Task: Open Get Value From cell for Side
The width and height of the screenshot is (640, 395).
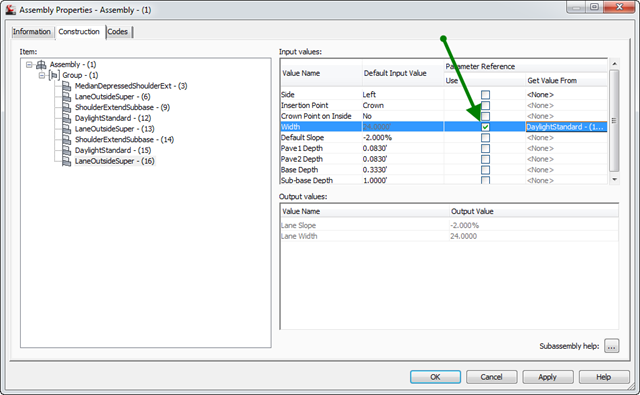Action: click(x=566, y=95)
